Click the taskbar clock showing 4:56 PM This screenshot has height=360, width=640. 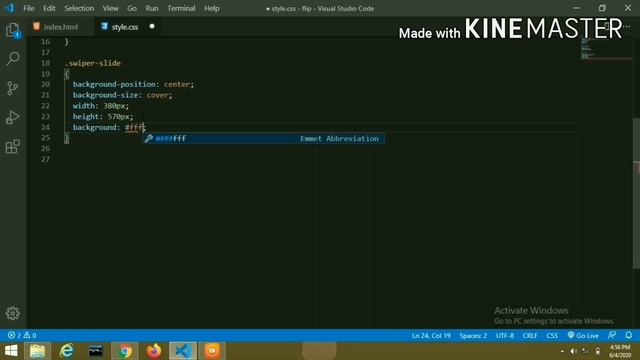620,351
